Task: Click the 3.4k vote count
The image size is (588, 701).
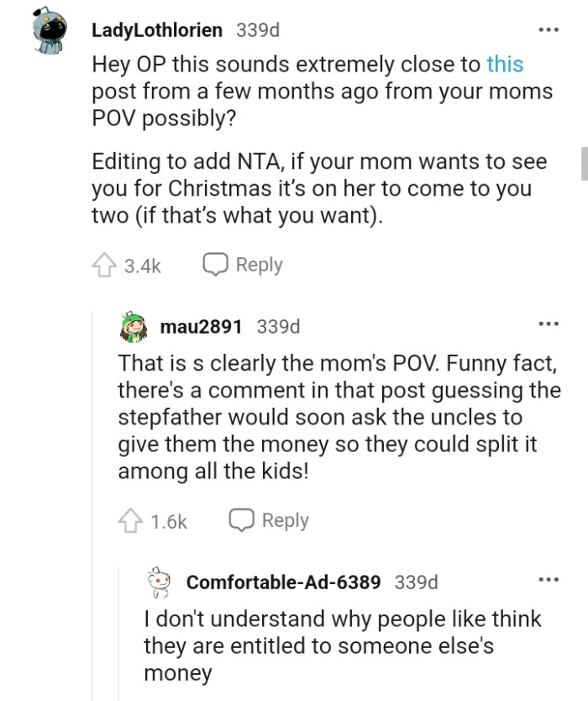Action: click(x=141, y=266)
